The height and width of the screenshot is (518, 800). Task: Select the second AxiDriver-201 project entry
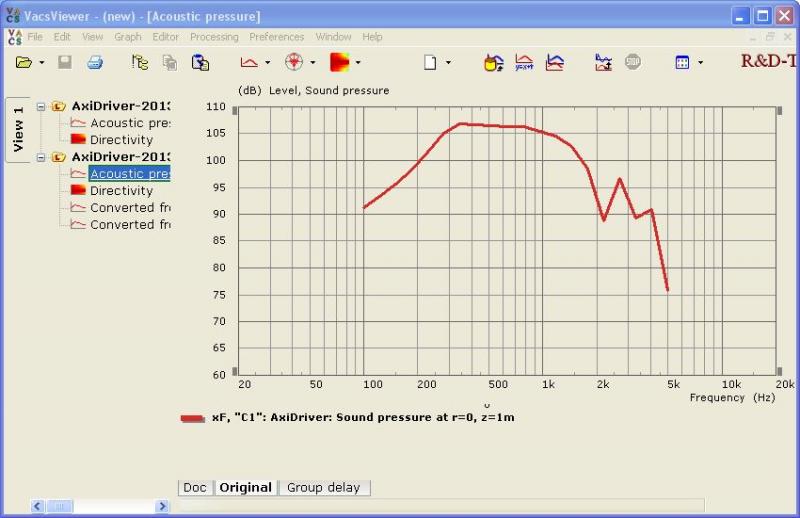click(120, 157)
